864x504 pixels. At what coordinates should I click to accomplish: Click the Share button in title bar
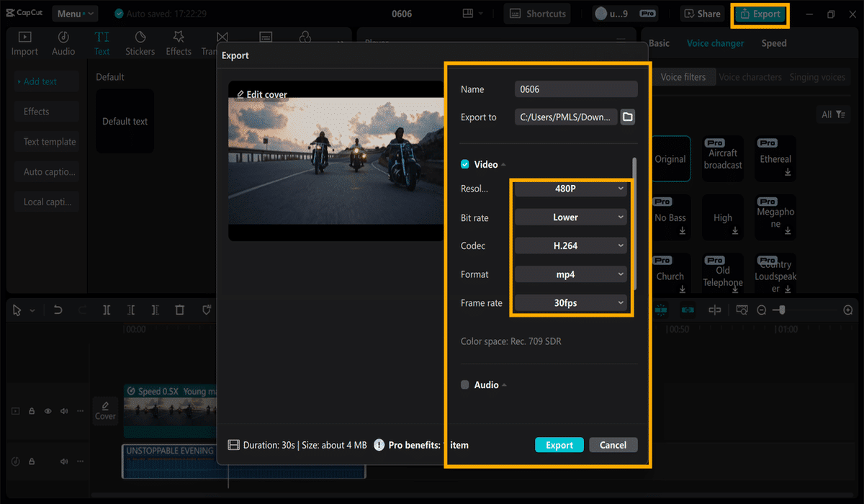coord(703,14)
